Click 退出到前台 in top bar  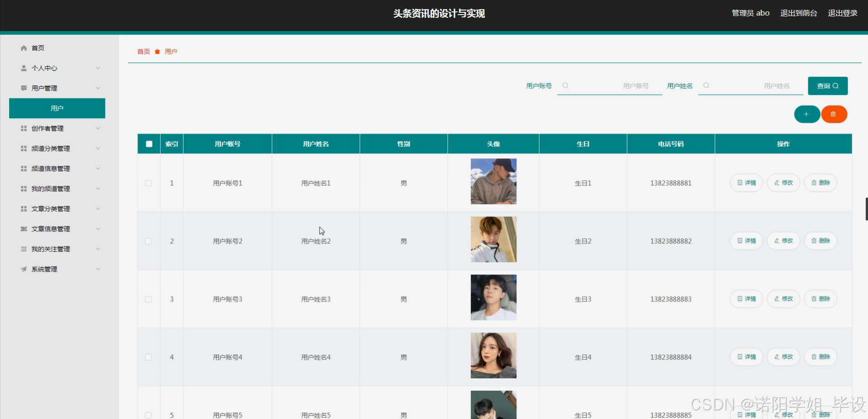[x=799, y=13]
